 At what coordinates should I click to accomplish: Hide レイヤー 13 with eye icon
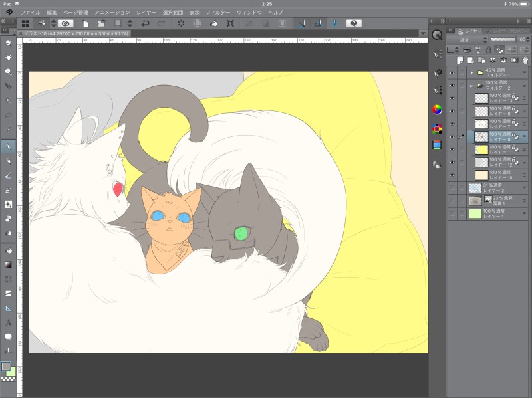click(452, 98)
